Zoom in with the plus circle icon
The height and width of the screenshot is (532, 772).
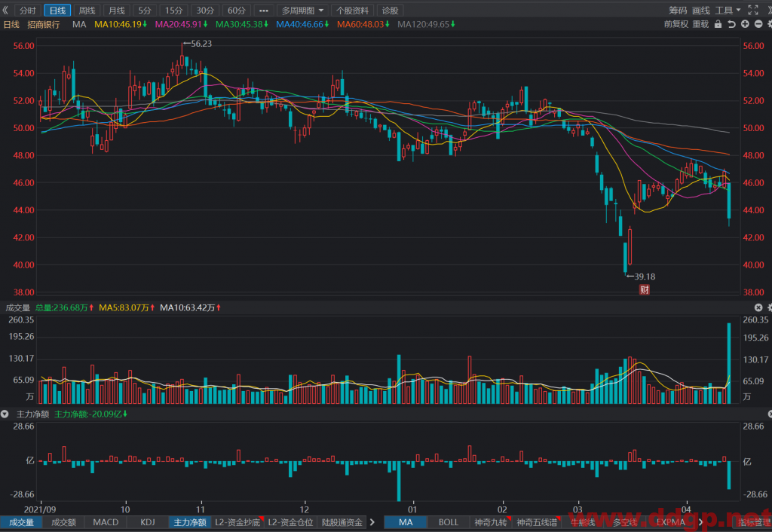point(746,24)
